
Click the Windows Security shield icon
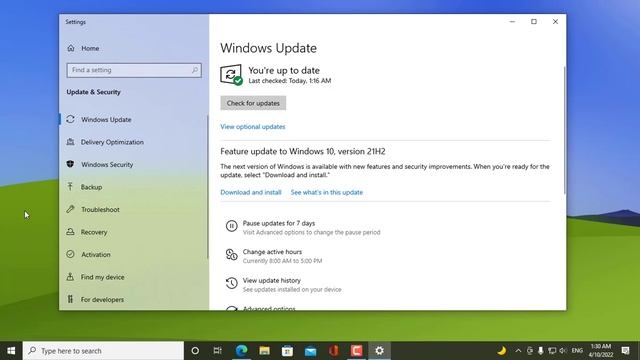point(70,164)
